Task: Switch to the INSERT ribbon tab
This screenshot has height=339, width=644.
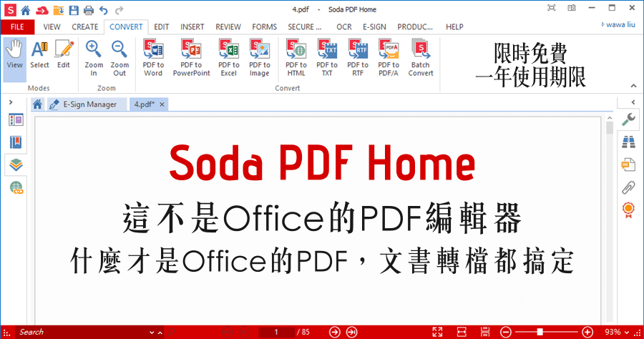Action: click(192, 27)
